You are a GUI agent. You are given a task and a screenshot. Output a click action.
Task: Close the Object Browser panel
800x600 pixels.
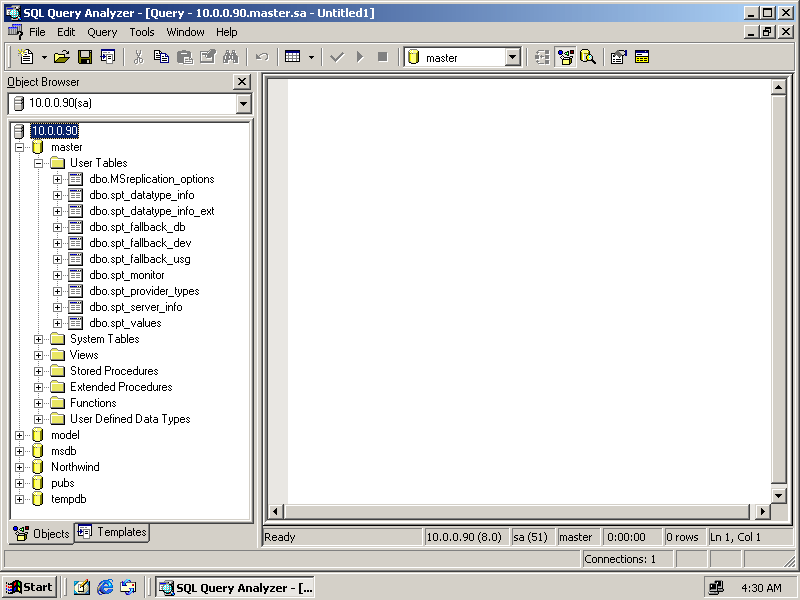tap(242, 82)
